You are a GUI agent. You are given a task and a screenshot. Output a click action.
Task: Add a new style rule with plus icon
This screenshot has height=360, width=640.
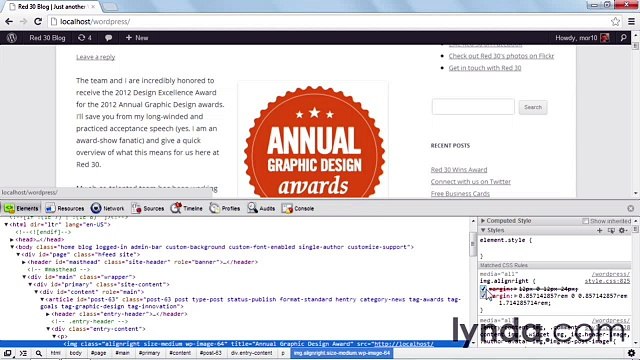point(600,231)
